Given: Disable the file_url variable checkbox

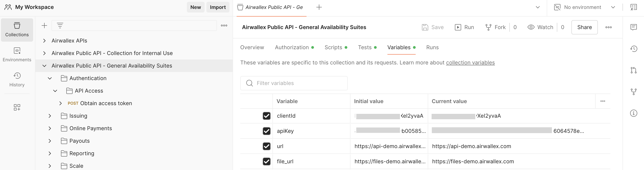Looking at the screenshot, I should tap(266, 161).
